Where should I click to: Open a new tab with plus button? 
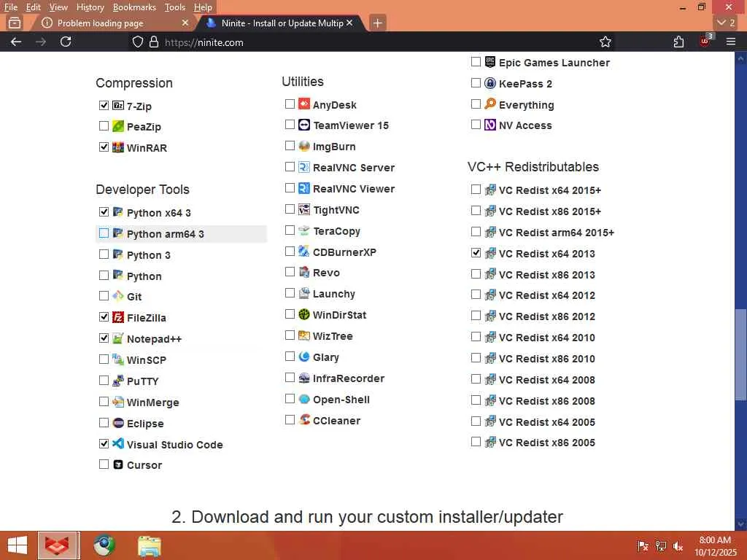point(377,23)
